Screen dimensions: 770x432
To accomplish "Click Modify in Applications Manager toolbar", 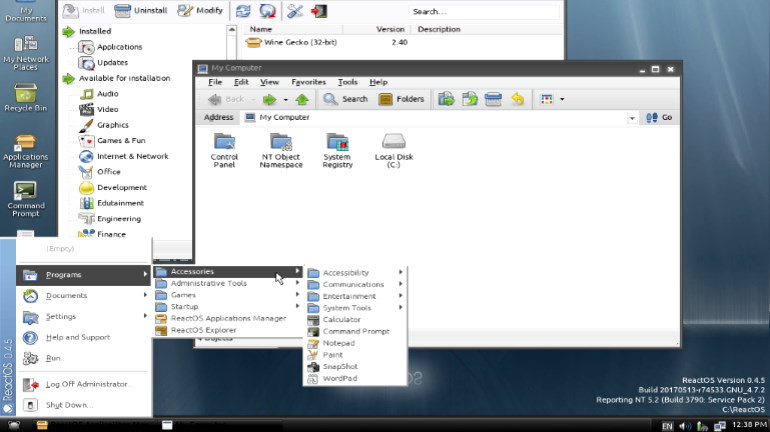I will pos(200,10).
